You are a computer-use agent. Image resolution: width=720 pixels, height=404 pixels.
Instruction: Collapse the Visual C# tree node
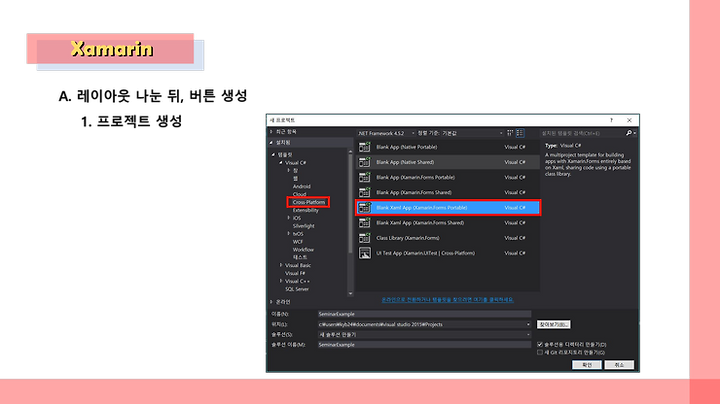tap(281, 163)
